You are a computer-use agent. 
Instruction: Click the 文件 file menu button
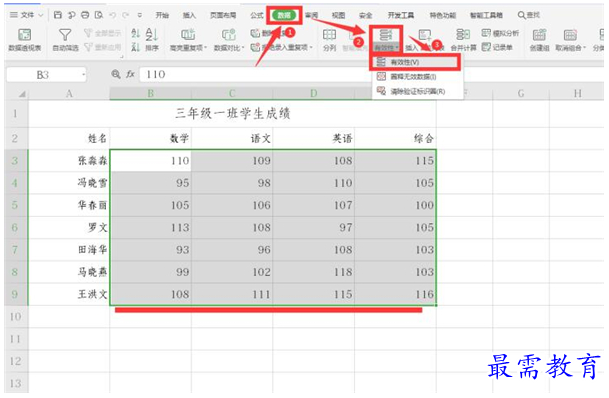(x=27, y=15)
